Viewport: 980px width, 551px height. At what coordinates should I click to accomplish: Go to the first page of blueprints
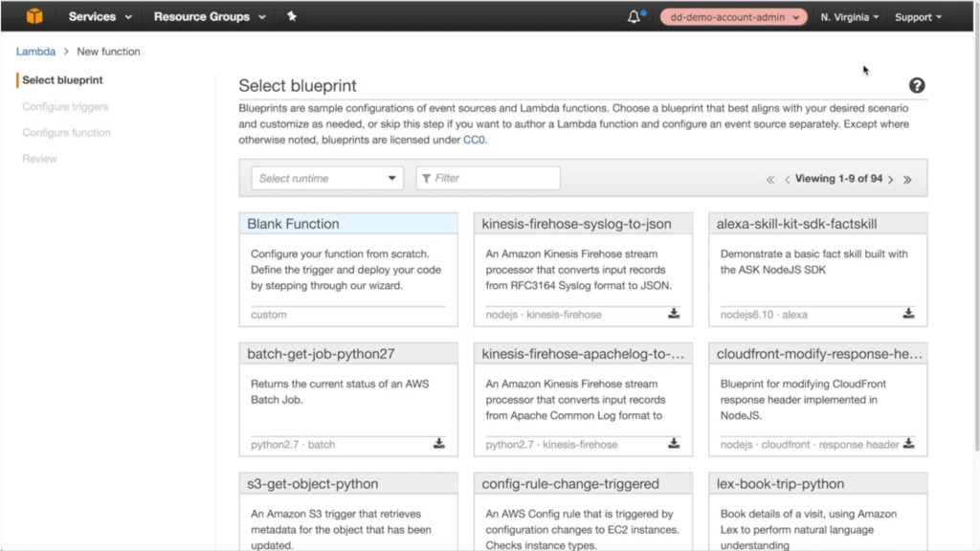click(770, 180)
